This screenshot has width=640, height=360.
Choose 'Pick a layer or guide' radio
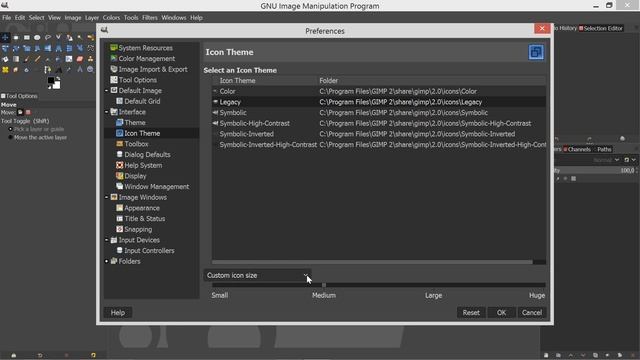(x=11, y=129)
